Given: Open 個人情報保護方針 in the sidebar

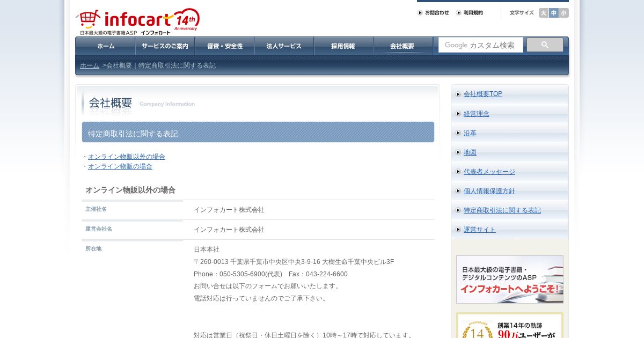Looking at the screenshot, I should [x=489, y=191].
